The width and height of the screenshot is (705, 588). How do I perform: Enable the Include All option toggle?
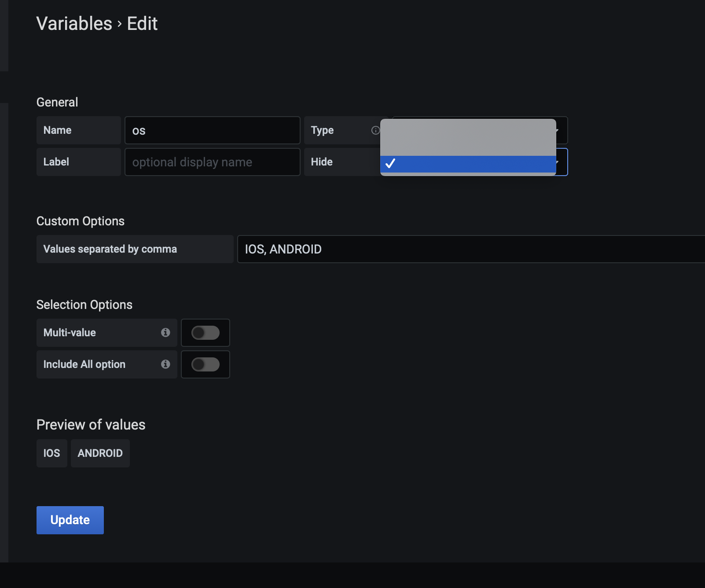point(205,364)
